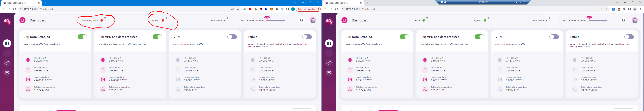
Task: Open Extensions puzzle icon in remote 192.168.1.71 Chrome
Action: [624, 9]
